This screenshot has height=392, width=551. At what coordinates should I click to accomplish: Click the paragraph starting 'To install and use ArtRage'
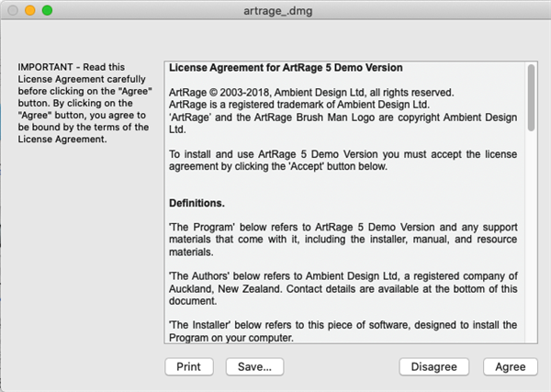343,160
